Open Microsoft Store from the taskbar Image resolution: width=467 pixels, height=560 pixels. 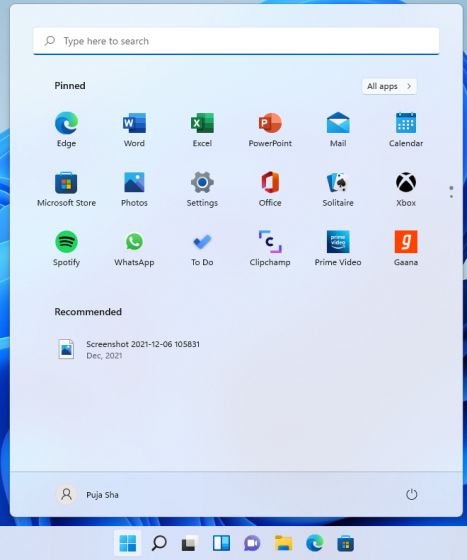coord(346,544)
